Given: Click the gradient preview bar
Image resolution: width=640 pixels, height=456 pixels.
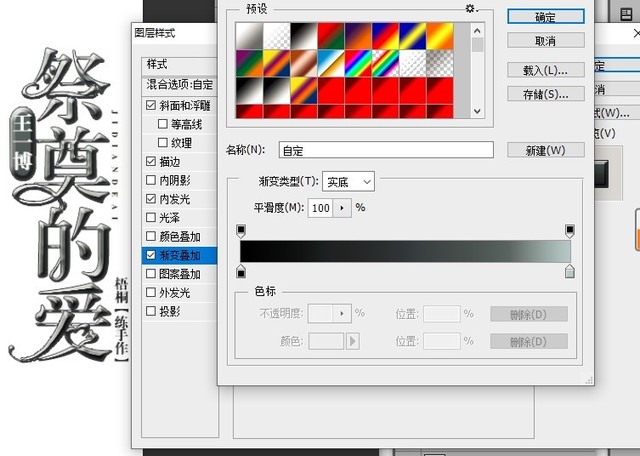Looking at the screenshot, I should tap(405, 251).
